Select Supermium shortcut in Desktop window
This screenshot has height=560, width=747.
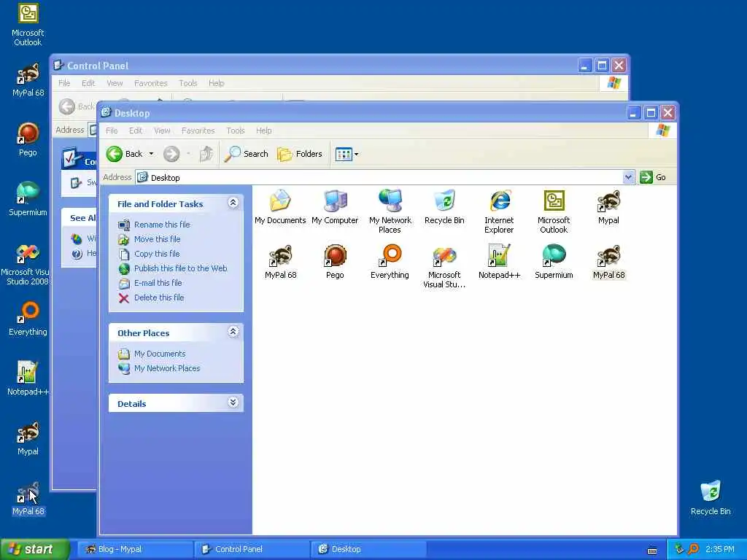[x=554, y=262]
